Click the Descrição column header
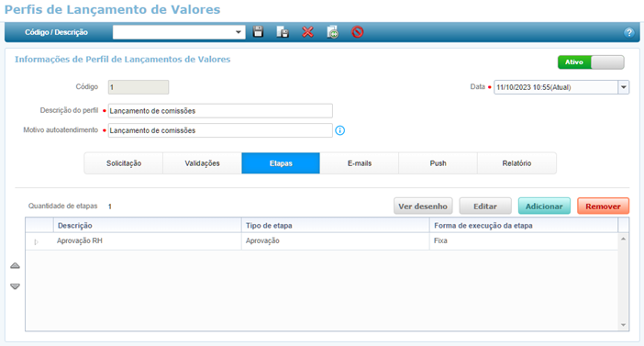Viewport: 644px width, 346px height. click(x=148, y=226)
